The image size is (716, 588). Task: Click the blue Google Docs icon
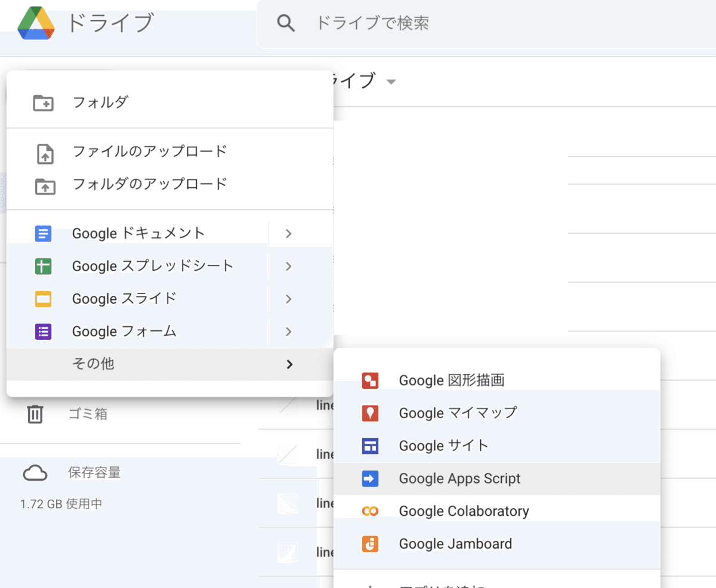pyautogui.click(x=44, y=234)
